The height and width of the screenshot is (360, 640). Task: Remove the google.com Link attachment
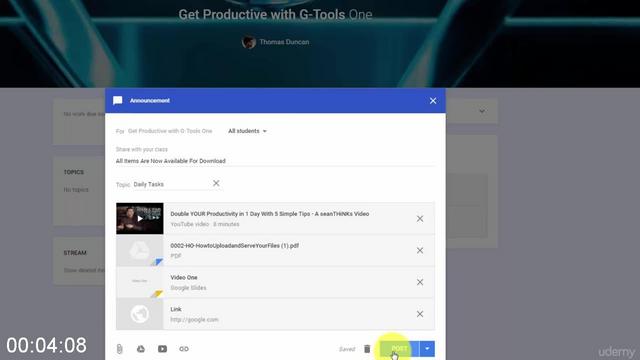pos(420,314)
